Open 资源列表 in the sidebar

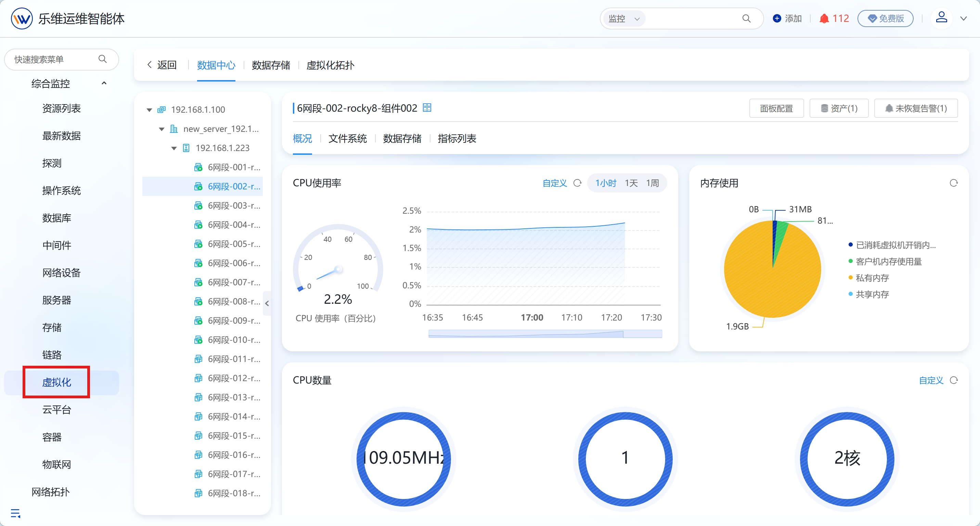point(61,109)
